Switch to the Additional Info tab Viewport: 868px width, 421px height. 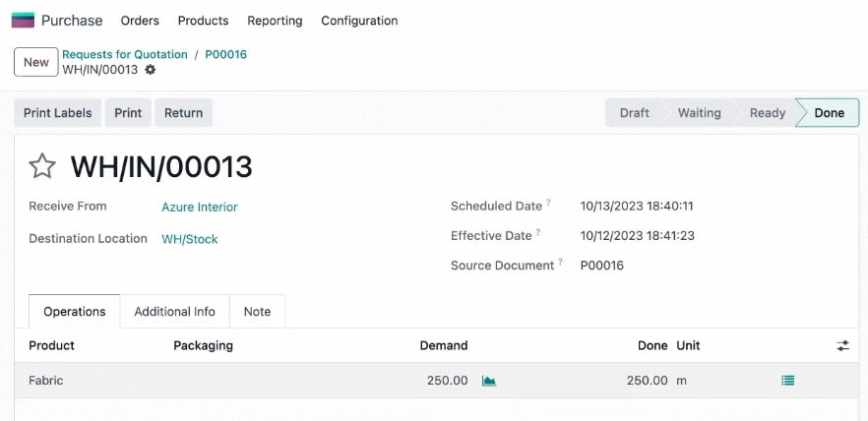coord(174,312)
